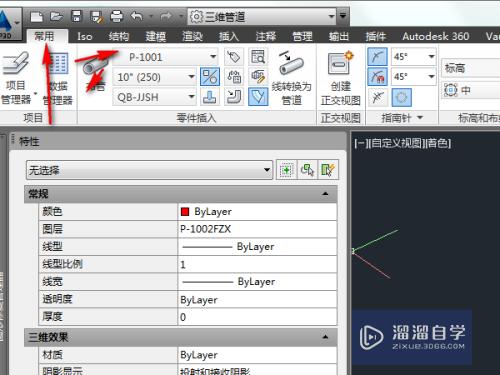Redo the last undone action
Image resolution: width=500 pixels, height=375 pixels.
pos(166,16)
